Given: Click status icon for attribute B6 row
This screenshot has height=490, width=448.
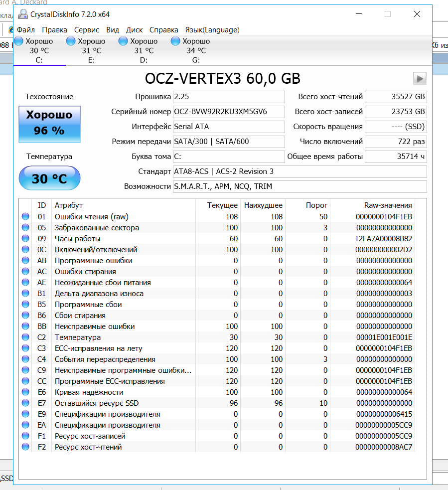Looking at the screenshot, I should coord(25,315).
